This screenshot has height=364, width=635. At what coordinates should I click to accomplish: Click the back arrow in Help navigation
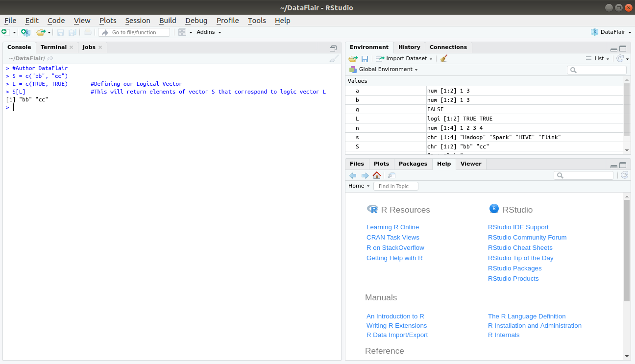pos(353,175)
